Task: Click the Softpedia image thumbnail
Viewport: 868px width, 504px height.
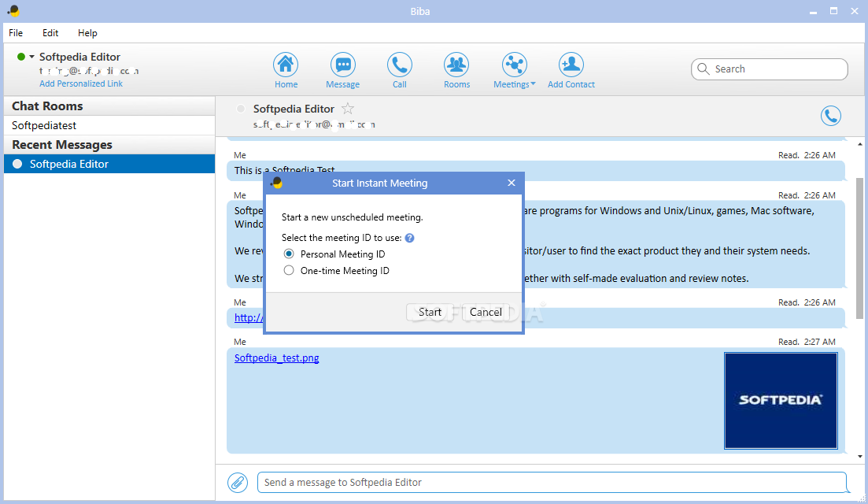Action: click(781, 400)
